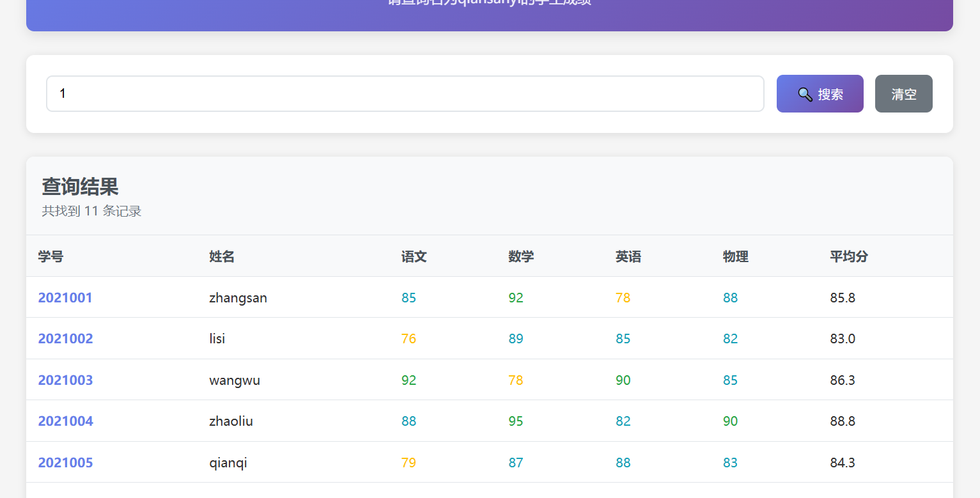Click zhangsan's 数学 score 92

click(x=516, y=297)
